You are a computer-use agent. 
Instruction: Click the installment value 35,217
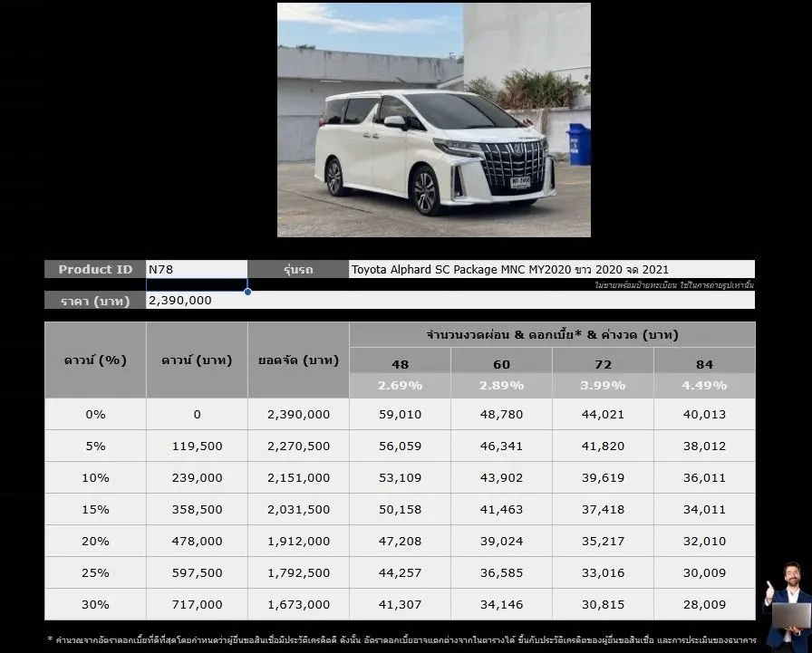pos(603,541)
